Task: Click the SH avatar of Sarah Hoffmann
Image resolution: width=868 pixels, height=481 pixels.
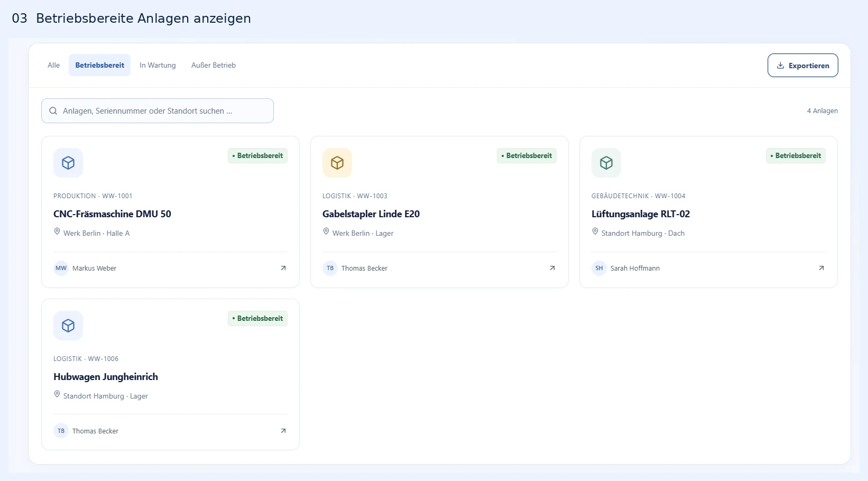Action: [599, 268]
